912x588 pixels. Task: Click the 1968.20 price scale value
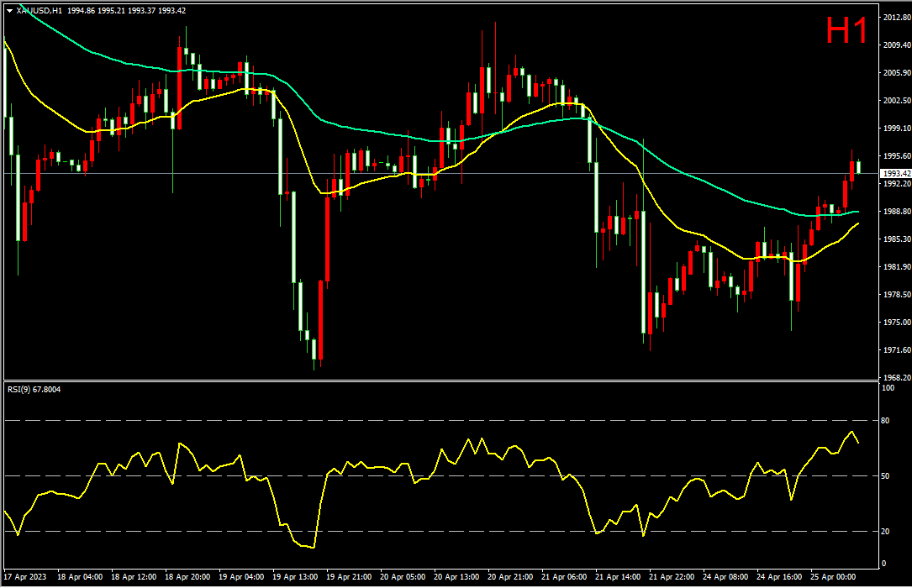click(897, 377)
